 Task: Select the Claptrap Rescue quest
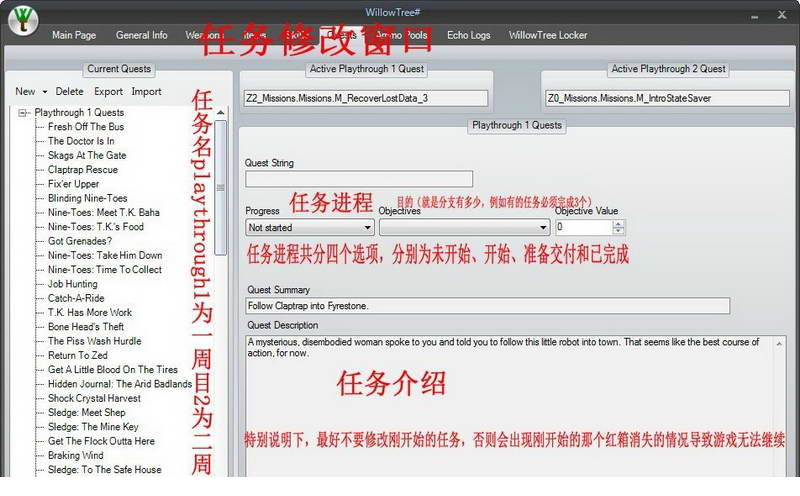coord(83,169)
